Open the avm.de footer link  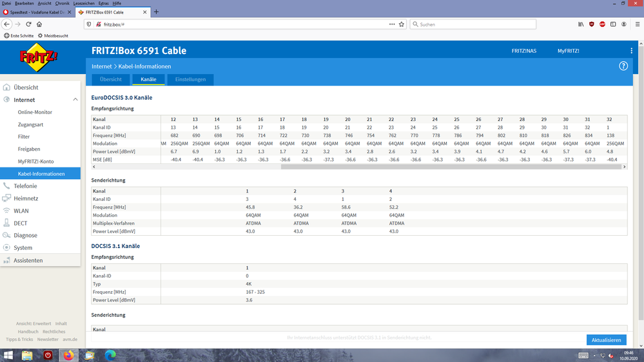point(70,339)
